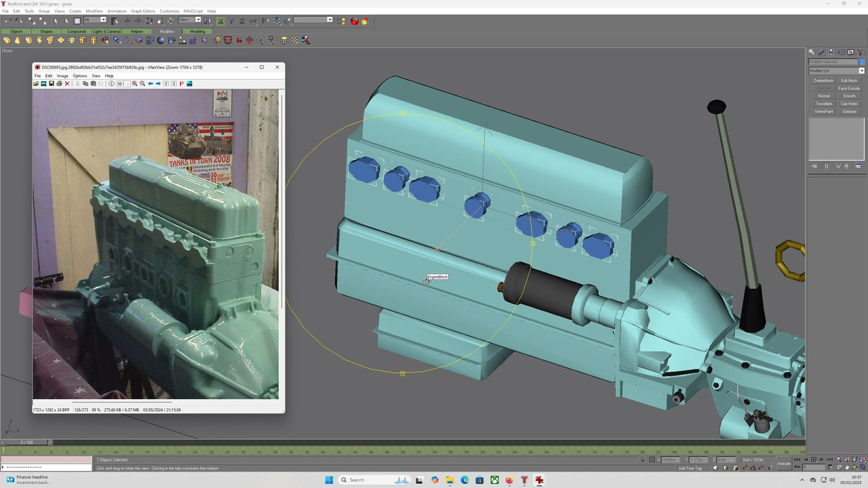Click IrfanView zoom in magnifier
Screen dimensions: 868x488
pyautogui.click(x=134, y=84)
